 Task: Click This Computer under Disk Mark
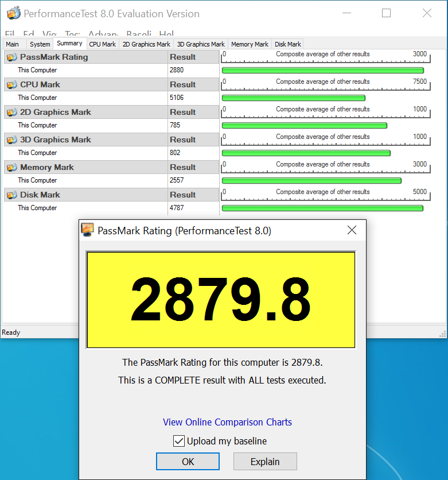click(37, 208)
